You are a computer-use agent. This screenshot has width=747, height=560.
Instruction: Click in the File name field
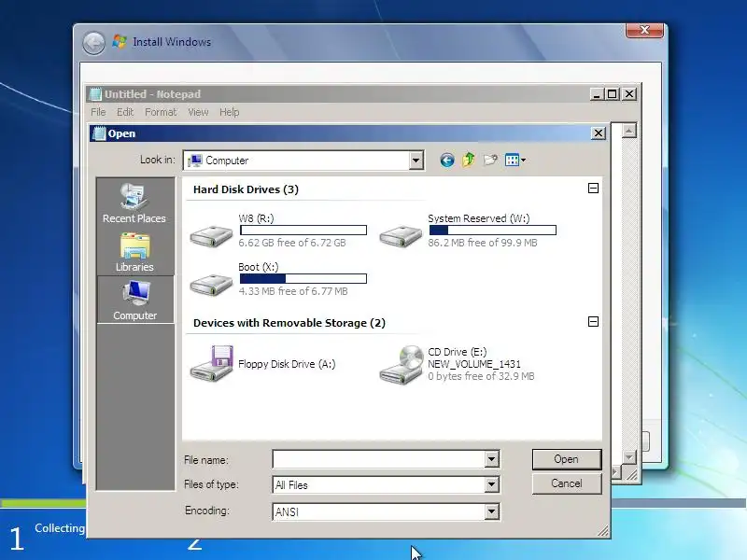coord(379,459)
